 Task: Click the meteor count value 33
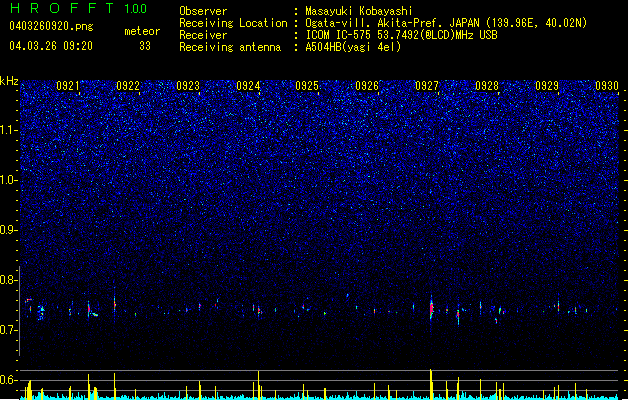(x=145, y=46)
